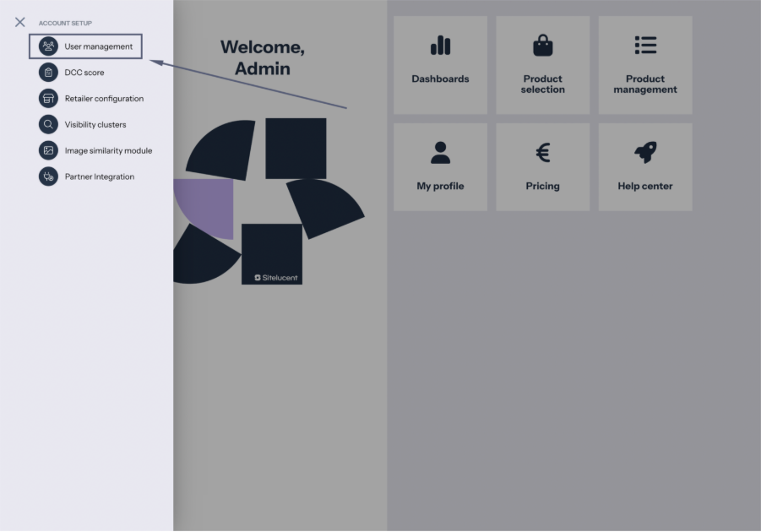761x532 pixels.
Task: Click the User management people icon
Action: 48,46
